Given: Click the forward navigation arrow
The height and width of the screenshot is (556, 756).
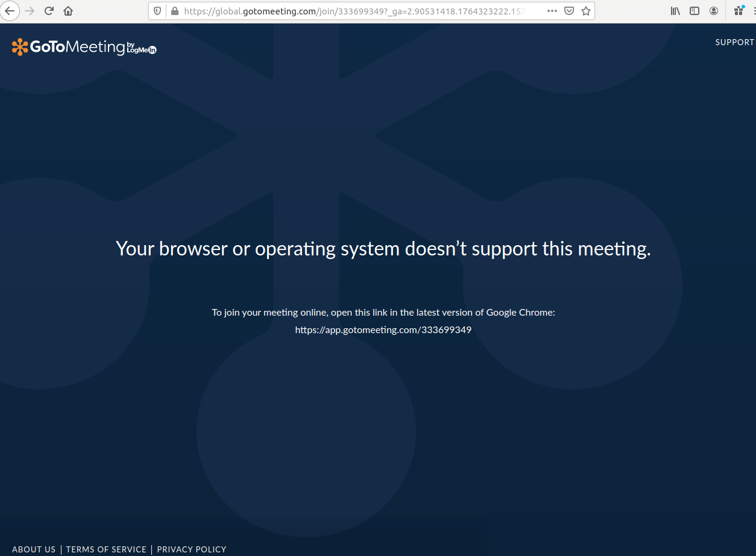Looking at the screenshot, I should pyautogui.click(x=30, y=11).
